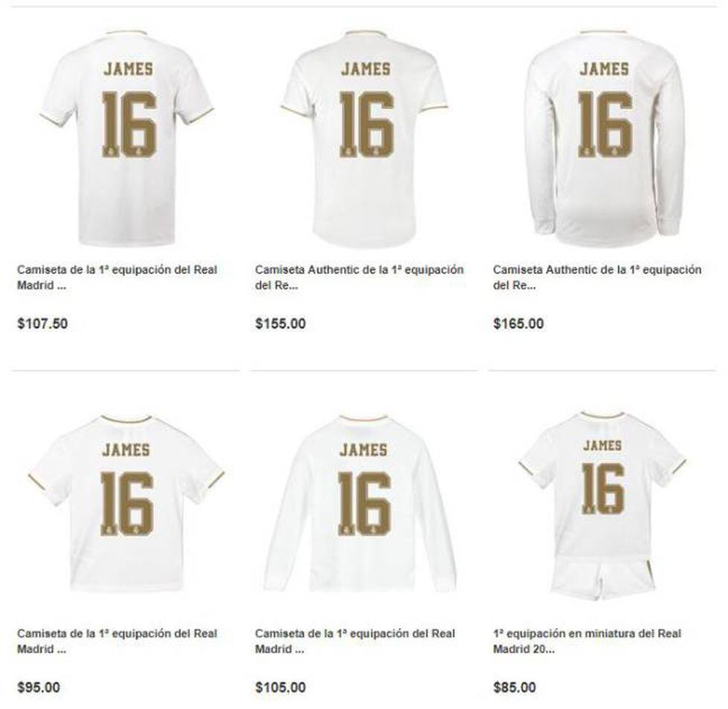Select the $165.00 price label
Image resolution: width=728 pixels, height=709 pixels.
(x=519, y=324)
